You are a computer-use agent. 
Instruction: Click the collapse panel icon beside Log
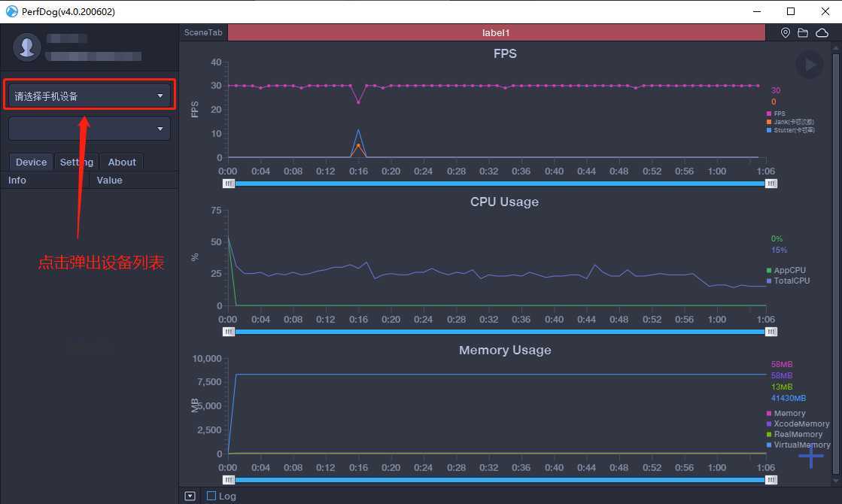pyautogui.click(x=190, y=496)
